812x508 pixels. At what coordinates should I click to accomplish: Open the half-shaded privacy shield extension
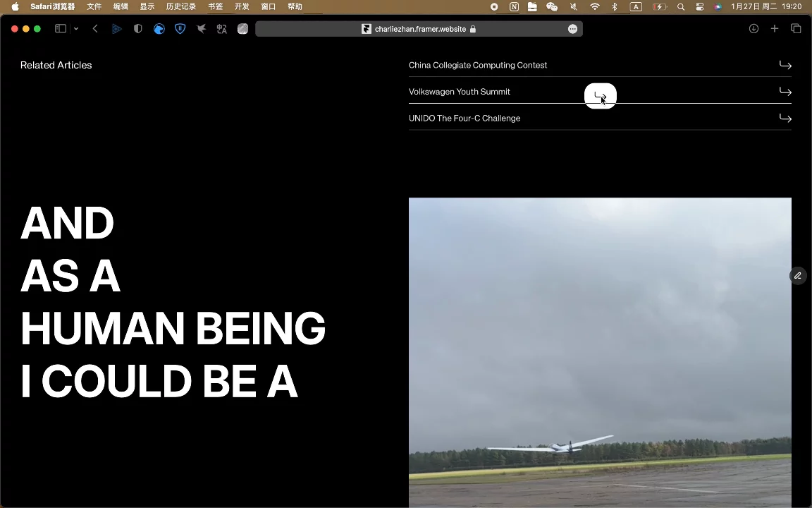(137, 29)
